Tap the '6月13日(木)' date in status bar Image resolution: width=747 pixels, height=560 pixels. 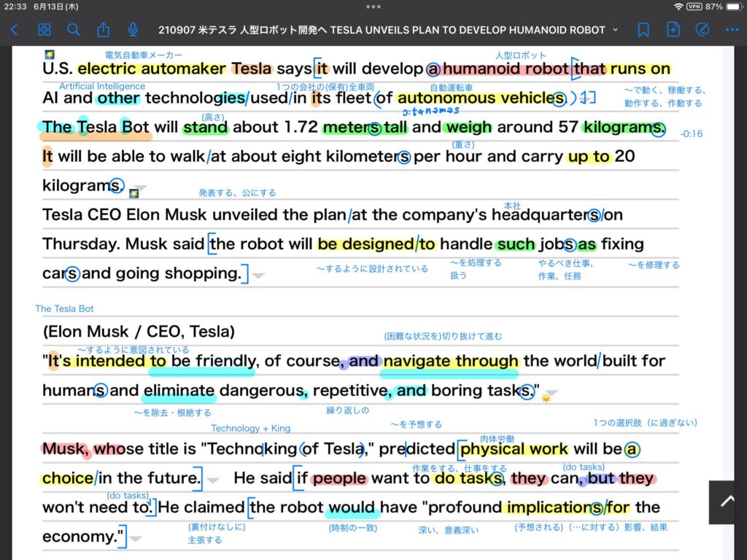pos(55,7)
